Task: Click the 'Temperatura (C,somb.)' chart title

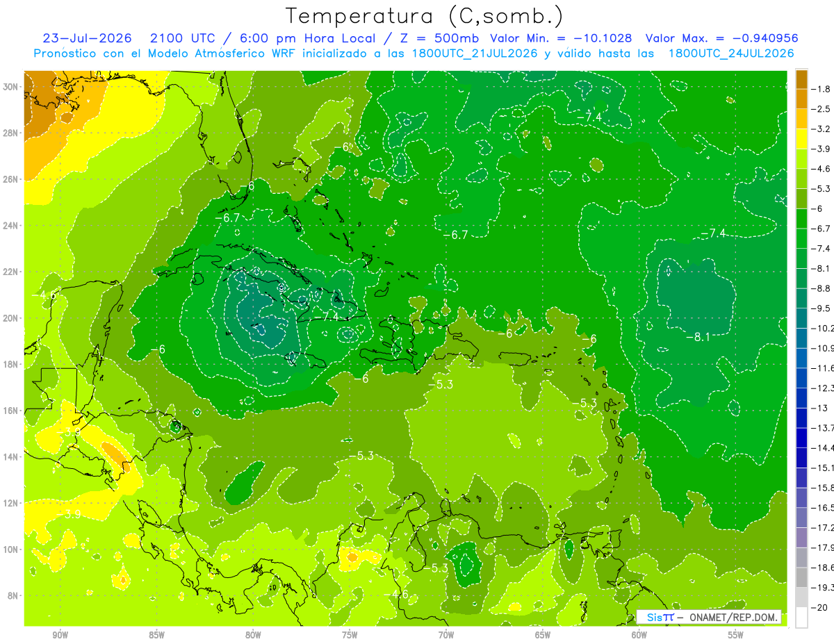Action: (424, 16)
